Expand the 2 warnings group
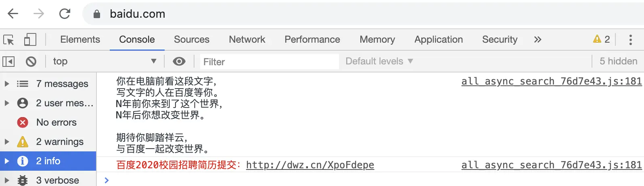This screenshot has height=186, width=644. coord(7,142)
